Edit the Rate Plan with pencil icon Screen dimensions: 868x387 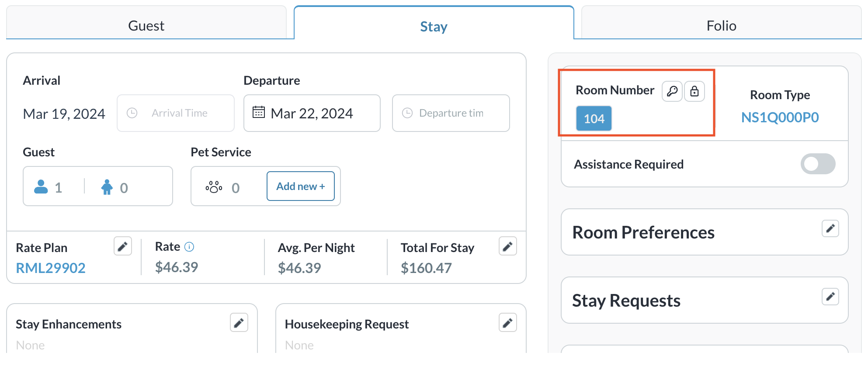point(123,246)
